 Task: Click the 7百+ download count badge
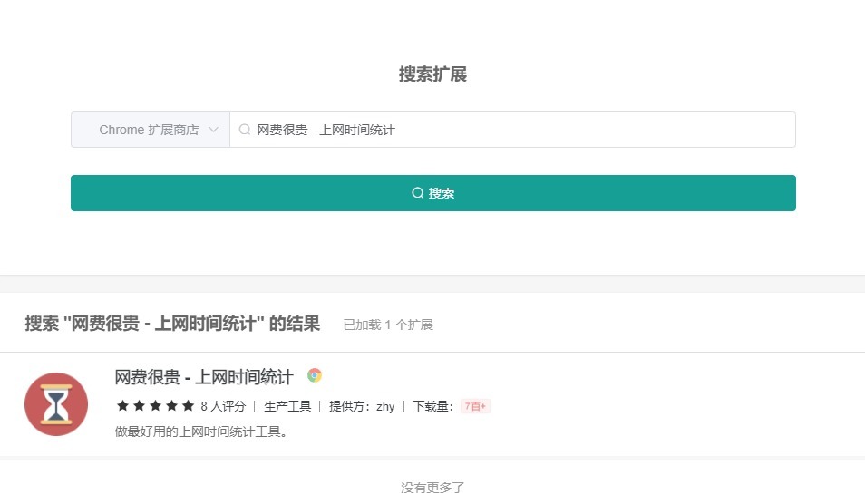(475, 406)
